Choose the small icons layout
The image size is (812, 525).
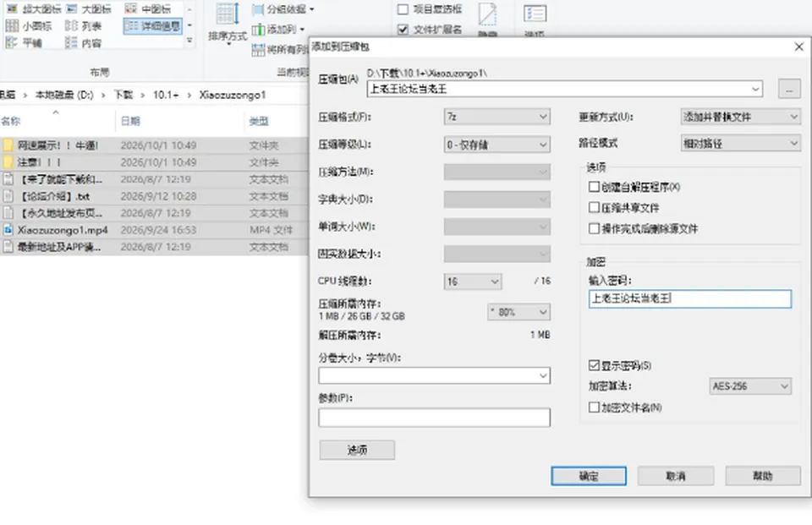29,26
